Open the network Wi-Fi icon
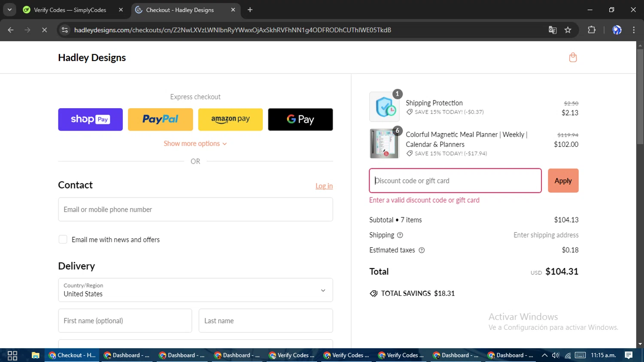 tap(568, 355)
